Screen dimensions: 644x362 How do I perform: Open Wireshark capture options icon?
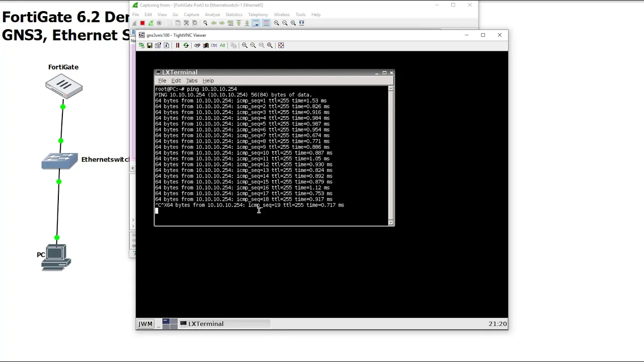pos(159,23)
